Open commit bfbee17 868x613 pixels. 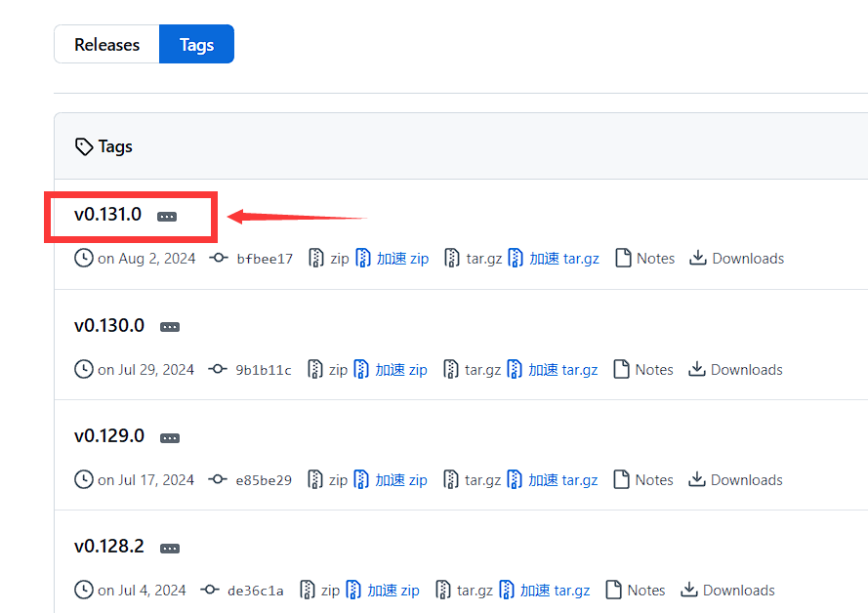pos(264,259)
